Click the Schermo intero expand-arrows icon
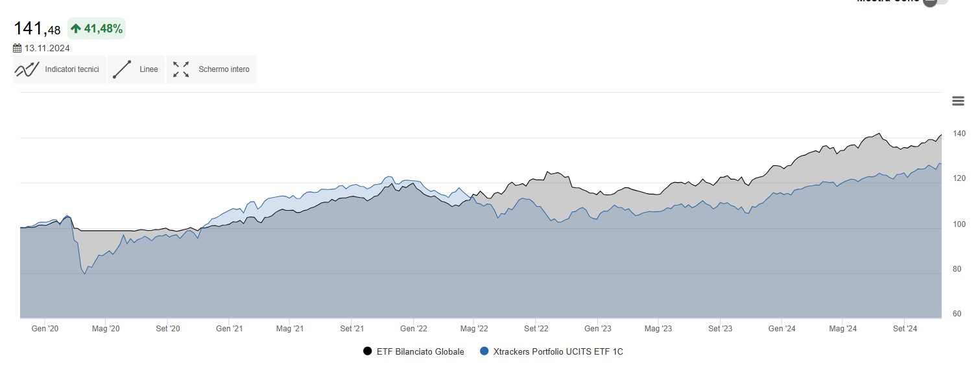The image size is (980, 367). pos(181,69)
